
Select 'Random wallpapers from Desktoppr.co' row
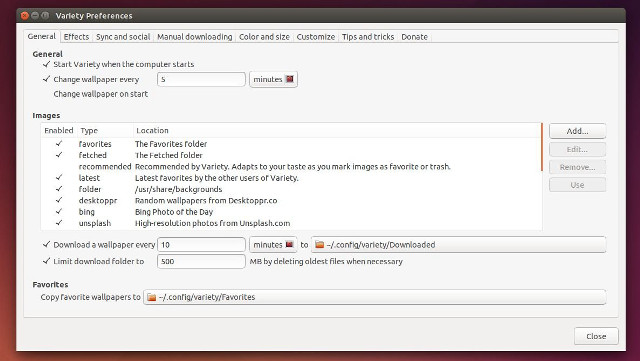[206, 201]
